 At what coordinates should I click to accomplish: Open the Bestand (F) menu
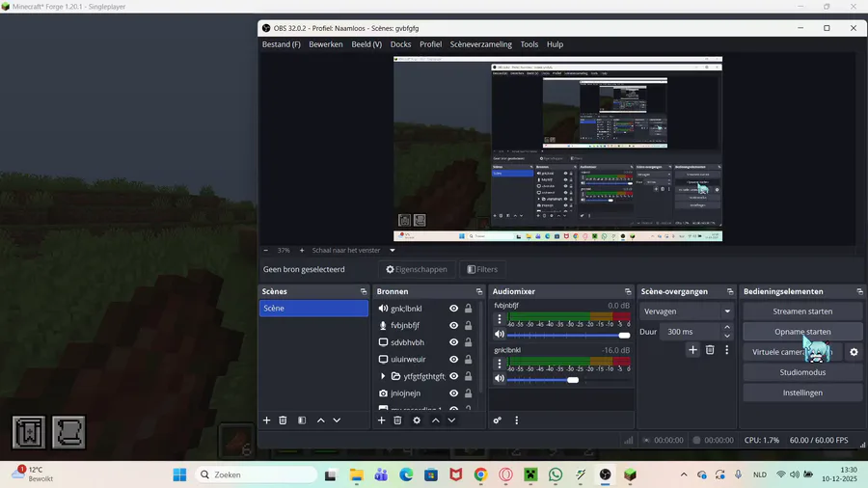point(282,44)
